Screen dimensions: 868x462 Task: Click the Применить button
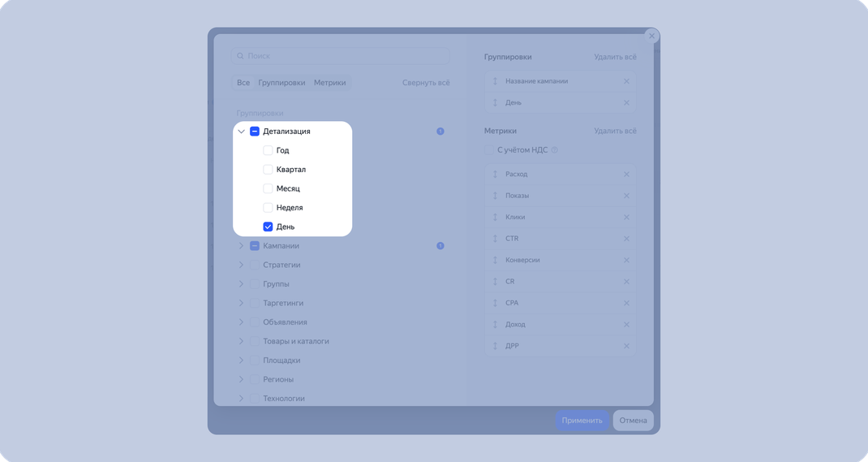tap(582, 421)
